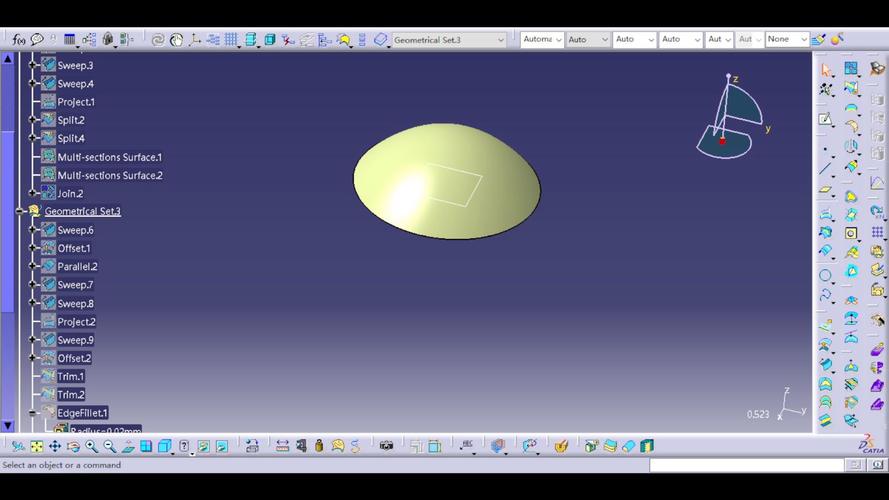
Task: Expand the Sweep.3 tree node
Action: click(32, 65)
